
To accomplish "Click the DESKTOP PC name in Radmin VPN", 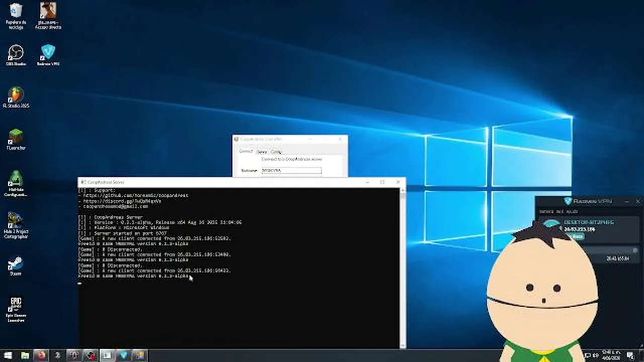I will [x=589, y=222].
